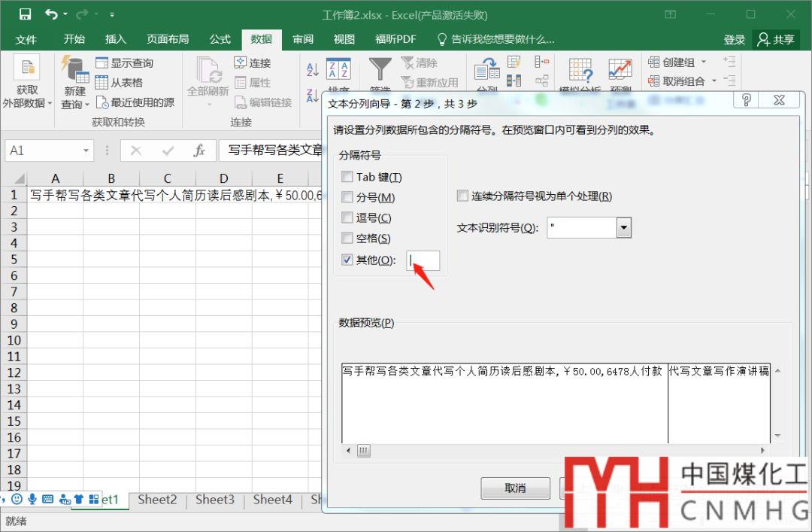Click the What-If Analysis icon

pos(580,69)
